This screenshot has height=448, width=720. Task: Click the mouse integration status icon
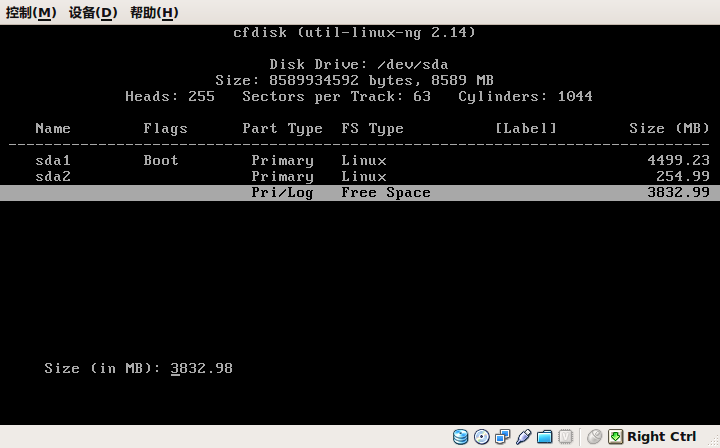coord(595,437)
